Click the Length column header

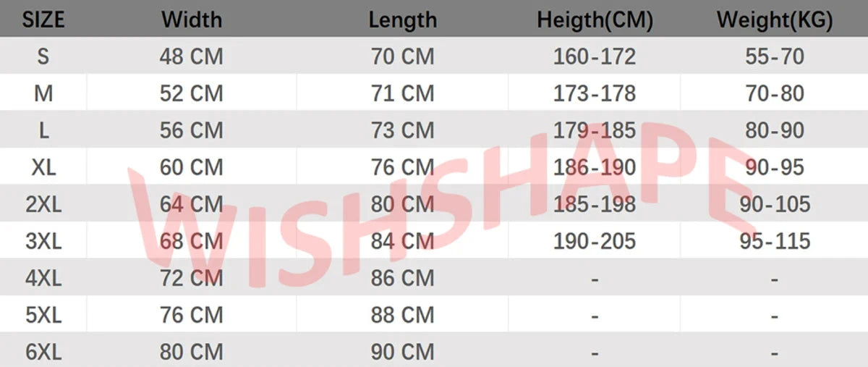pos(402,20)
